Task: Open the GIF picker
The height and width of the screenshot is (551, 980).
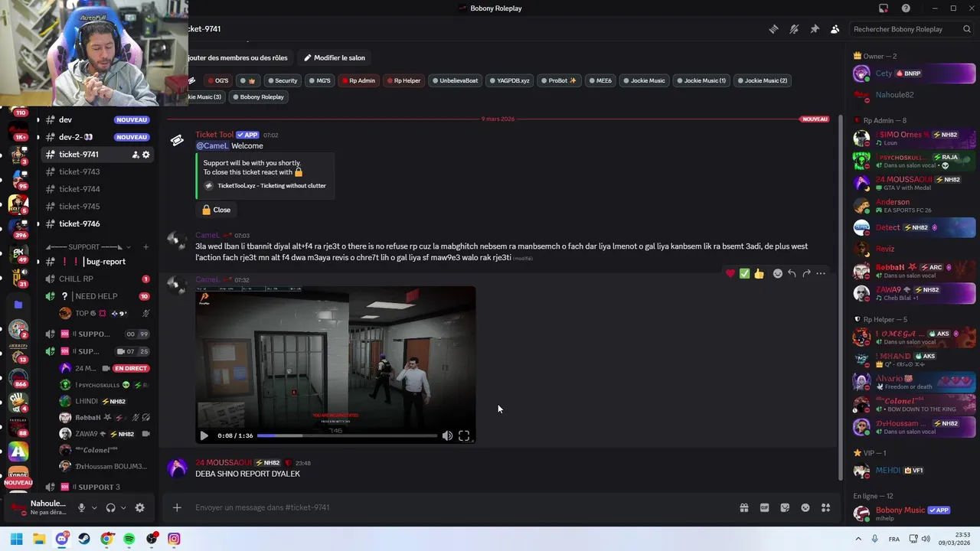Action: click(764, 507)
